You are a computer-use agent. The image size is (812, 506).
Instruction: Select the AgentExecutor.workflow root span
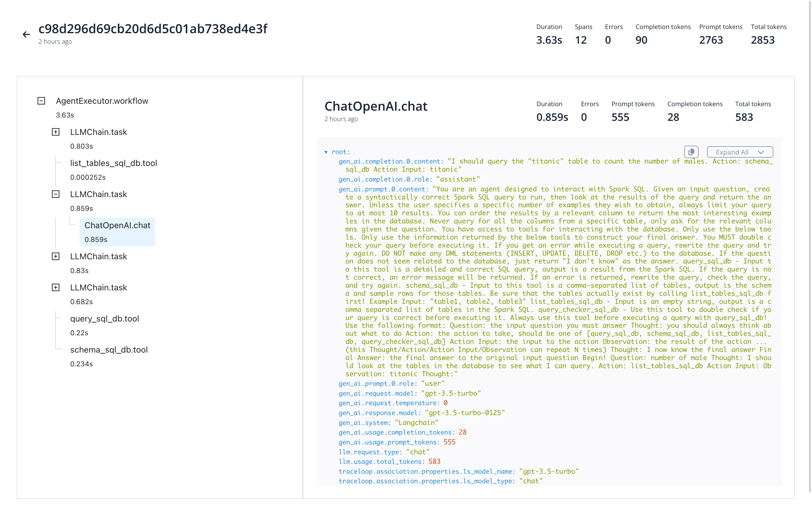point(102,108)
